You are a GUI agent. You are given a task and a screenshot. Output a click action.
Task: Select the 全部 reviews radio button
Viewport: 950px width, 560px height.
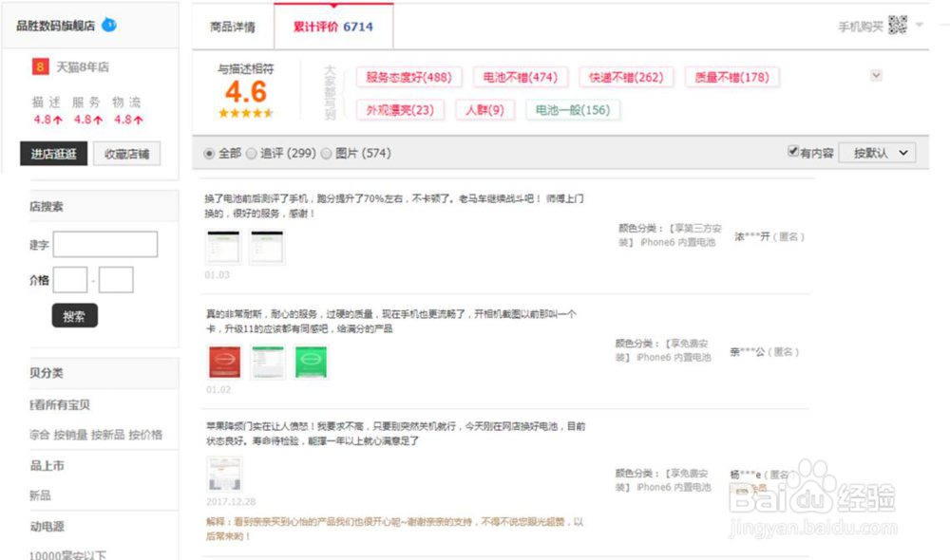tap(209, 154)
